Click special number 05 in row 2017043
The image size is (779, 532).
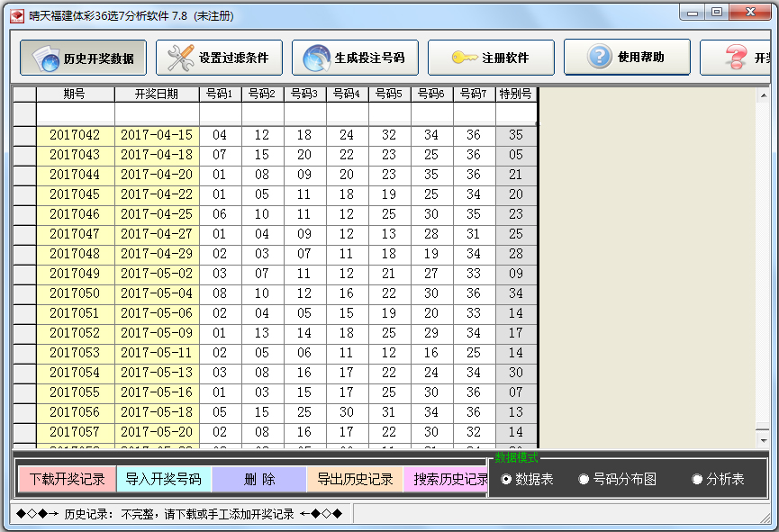pyautogui.click(x=516, y=155)
